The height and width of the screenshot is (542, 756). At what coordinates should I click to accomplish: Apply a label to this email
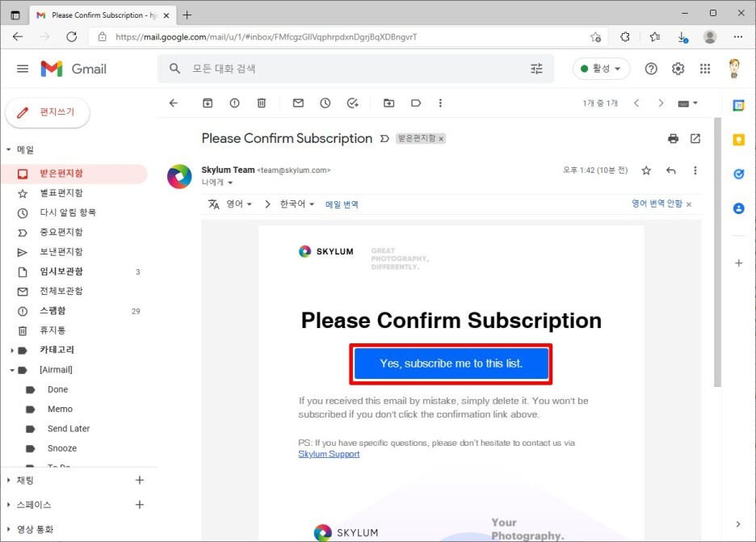click(x=416, y=103)
